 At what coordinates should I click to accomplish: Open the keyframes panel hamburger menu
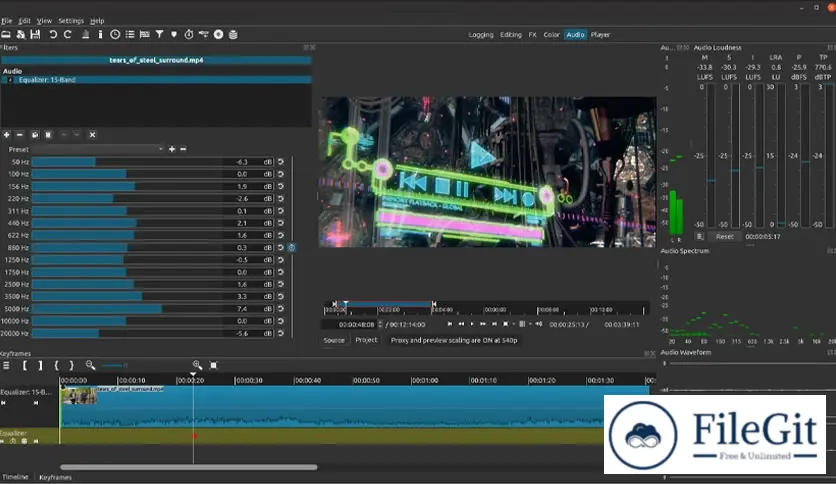coord(6,365)
